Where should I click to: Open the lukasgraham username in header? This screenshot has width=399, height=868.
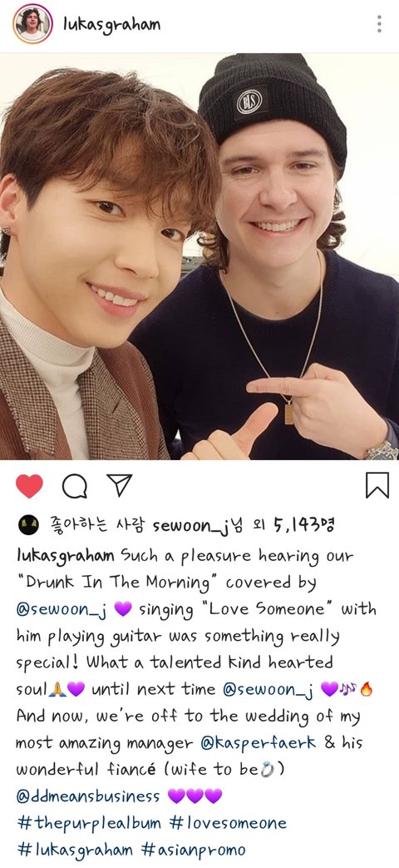[x=111, y=25]
